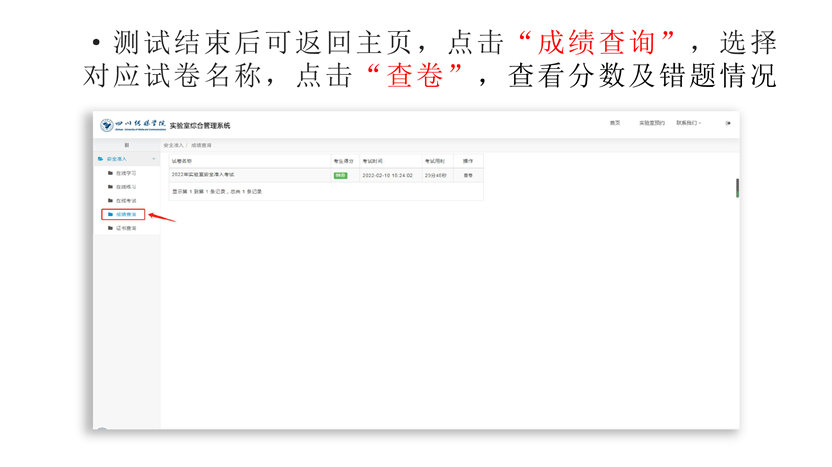Click the 实验室综合管理系统 title text
Viewport: 832px width, 467px height.
[200, 125]
